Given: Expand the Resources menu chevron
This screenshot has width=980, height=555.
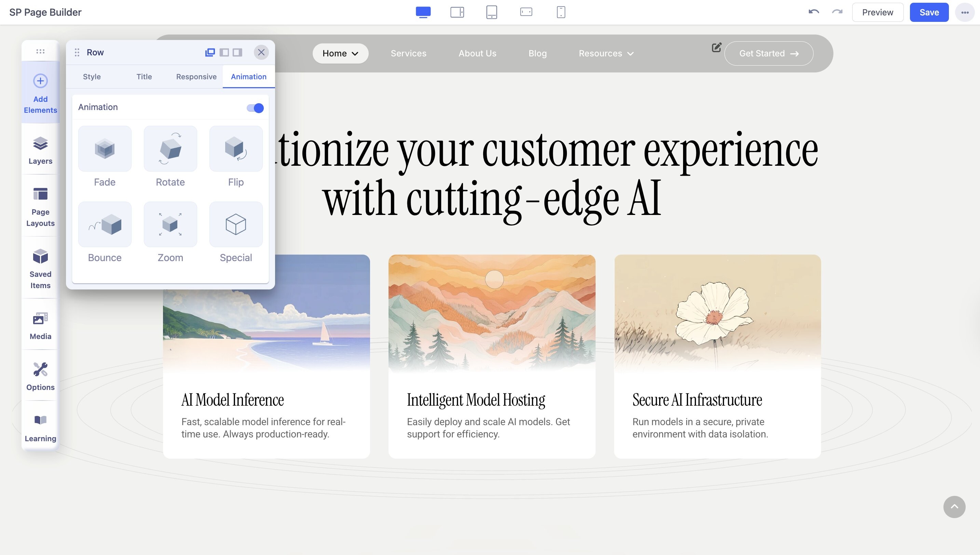Looking at the screenshot, I should (630, 54).
